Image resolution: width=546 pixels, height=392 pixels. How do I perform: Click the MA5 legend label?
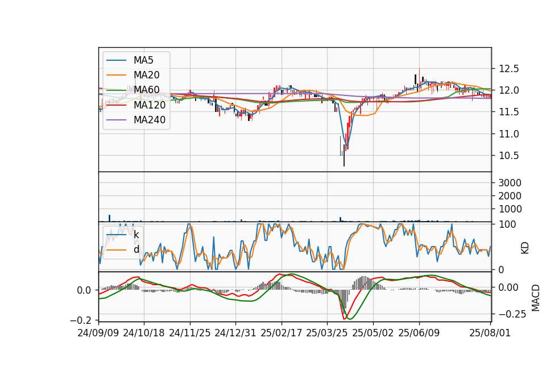[143, 60]
